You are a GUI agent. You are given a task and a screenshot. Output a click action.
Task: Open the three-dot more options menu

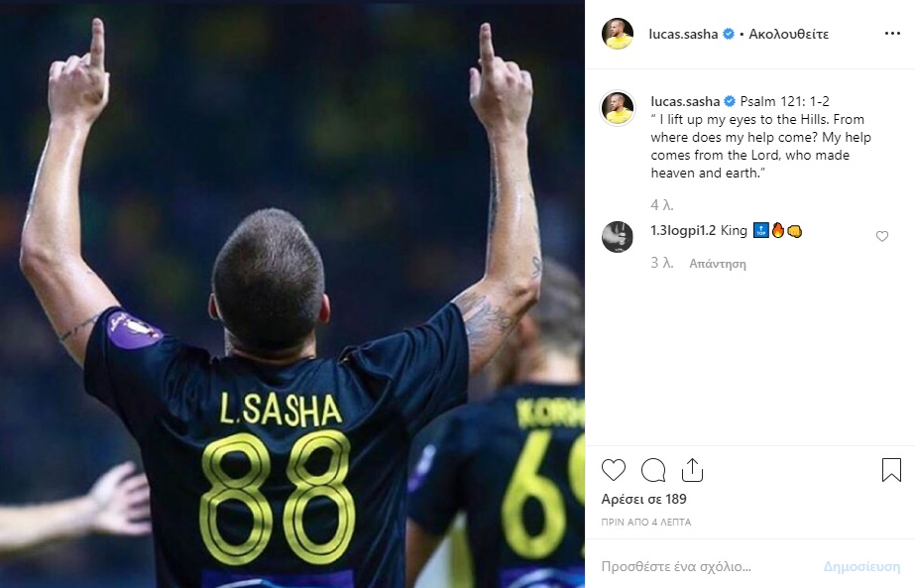892,34
